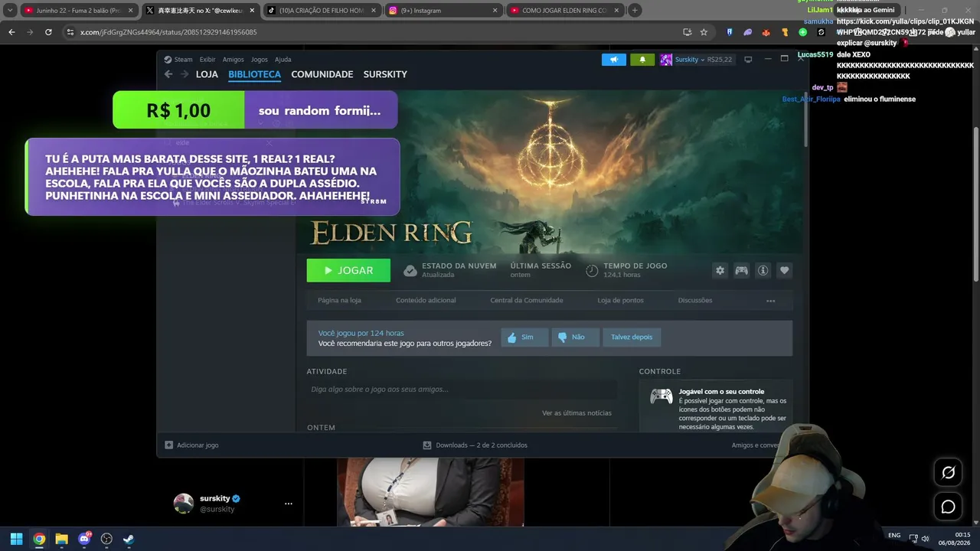Open the Steam menu

pos(178,60)
